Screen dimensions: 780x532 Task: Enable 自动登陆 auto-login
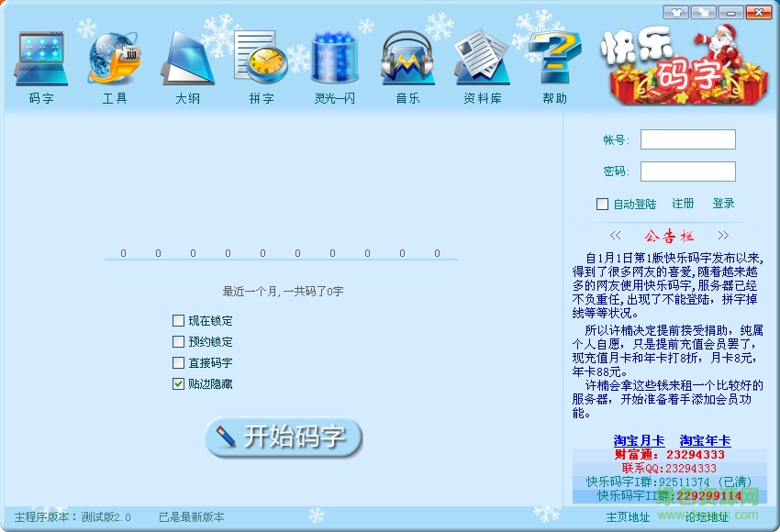click(603, 204)
